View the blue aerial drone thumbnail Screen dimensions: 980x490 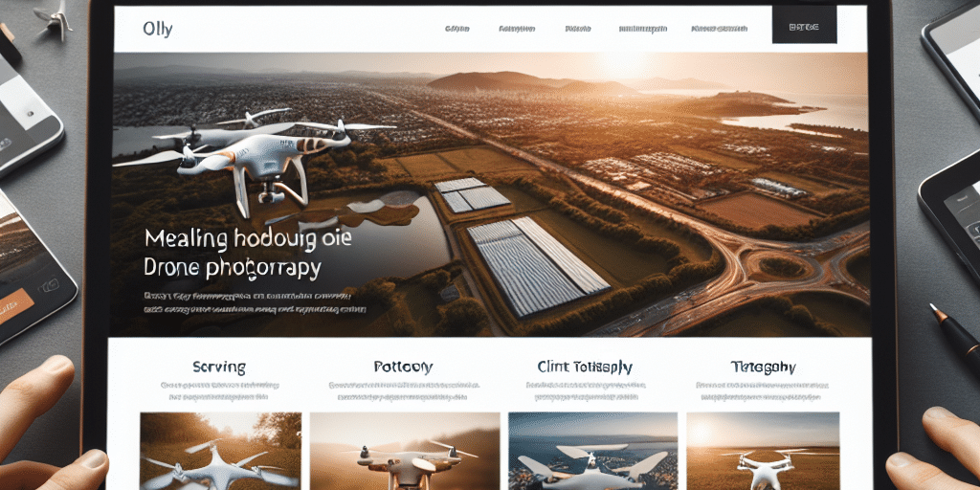pos(593,451)
